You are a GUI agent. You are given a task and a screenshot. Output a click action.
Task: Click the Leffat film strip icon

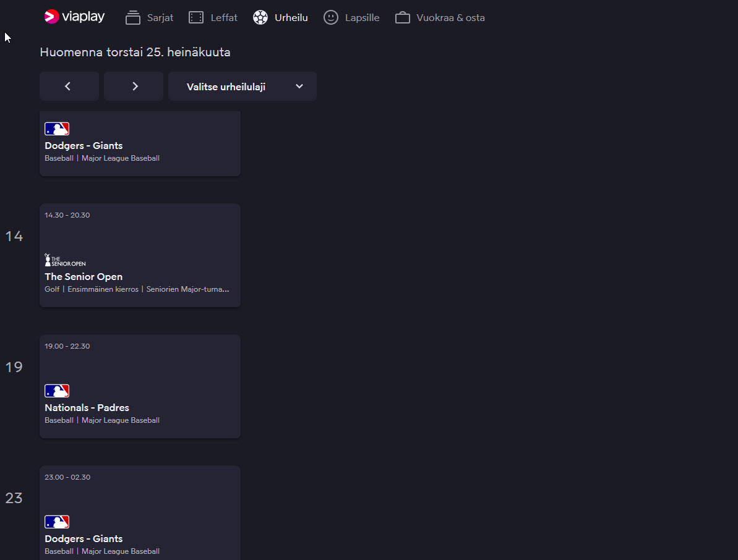pos(196,18)
